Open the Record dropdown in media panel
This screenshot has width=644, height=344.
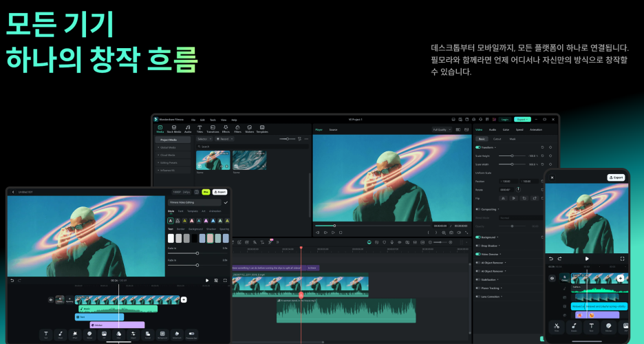click(225, 139)
